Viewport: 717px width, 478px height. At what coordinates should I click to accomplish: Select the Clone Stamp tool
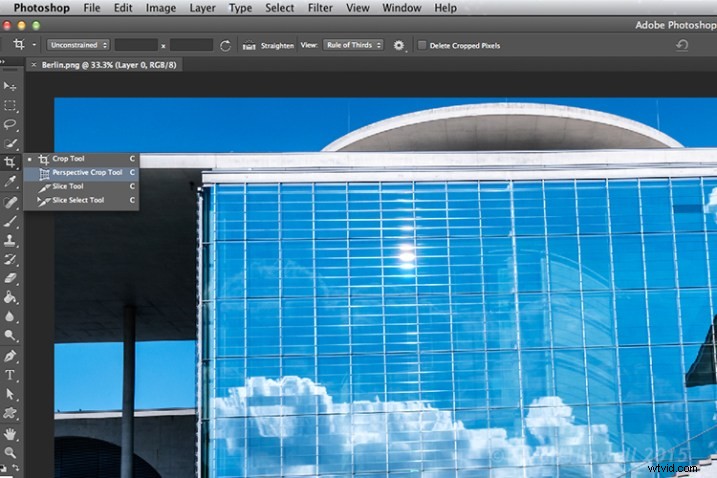coord(10,240)
